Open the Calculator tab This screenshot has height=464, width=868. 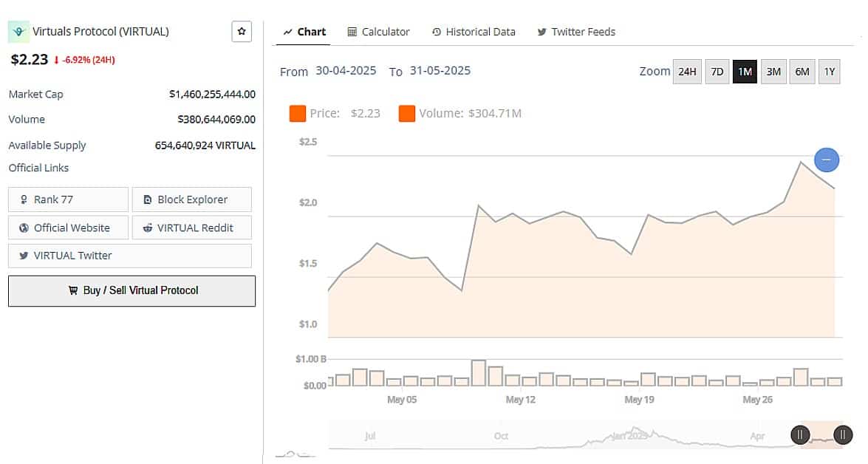coord(379,32)
